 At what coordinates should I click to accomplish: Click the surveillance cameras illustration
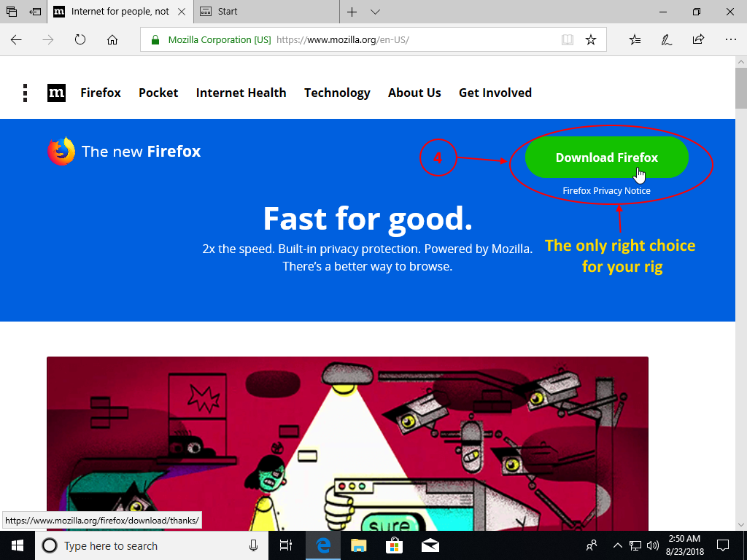pos(347,443)
